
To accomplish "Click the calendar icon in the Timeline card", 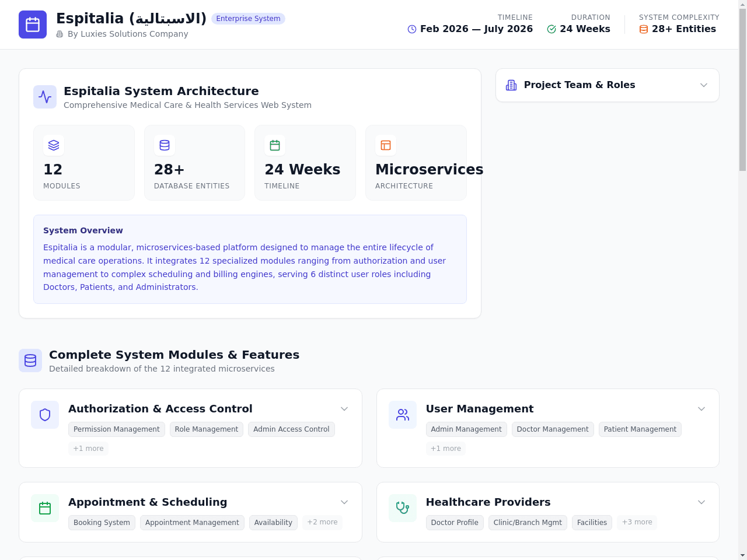I will pos(275,145).
